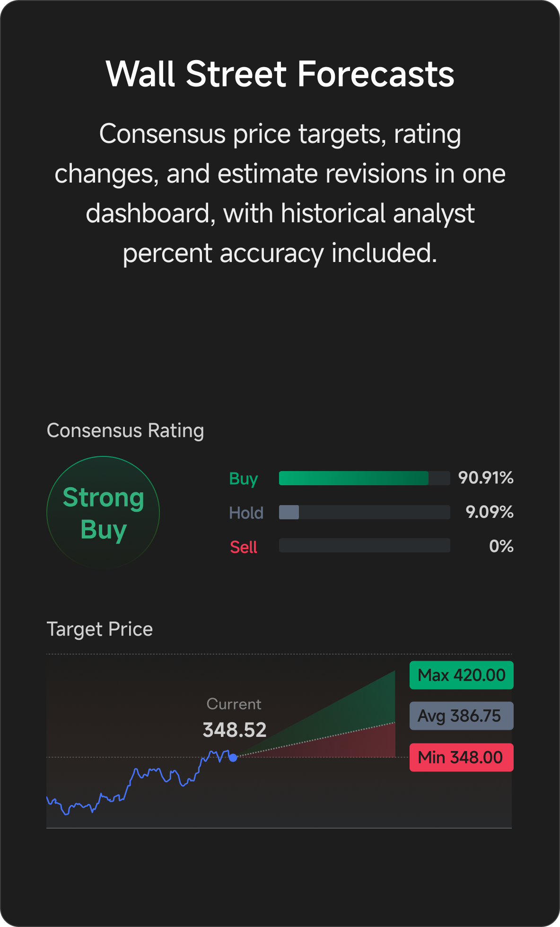Open the Consensus Rating section heading

click(x=125, y=431)
